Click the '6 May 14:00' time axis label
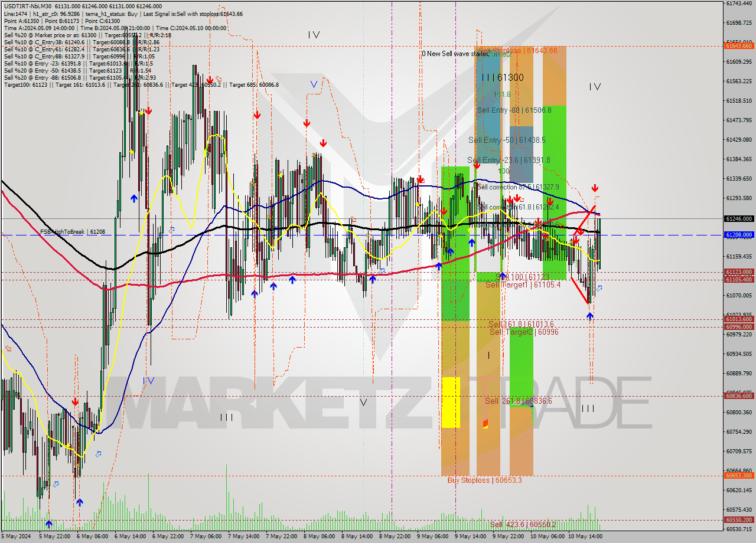 pyautogui.click(x=131, y=537)
